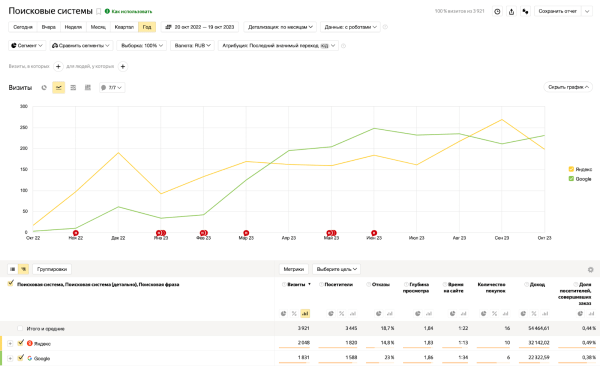Click the share/export report icon
The image size is (600, 366).
(511, 11)
